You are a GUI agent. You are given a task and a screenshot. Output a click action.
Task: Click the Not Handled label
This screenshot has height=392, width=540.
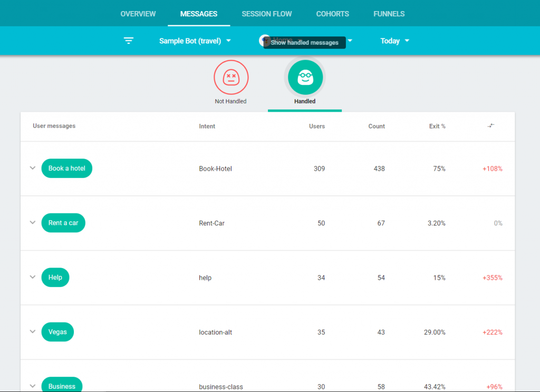231,101
